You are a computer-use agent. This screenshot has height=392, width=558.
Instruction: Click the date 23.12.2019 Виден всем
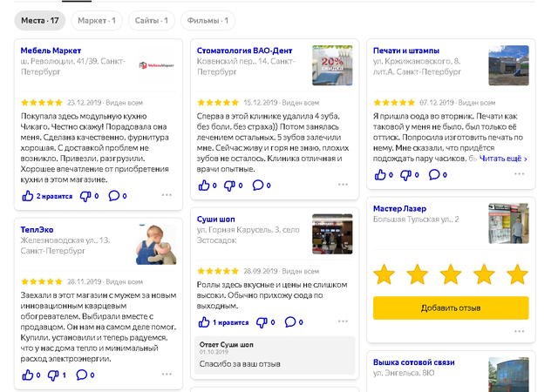pyautogui.click(x=105, y=103)
